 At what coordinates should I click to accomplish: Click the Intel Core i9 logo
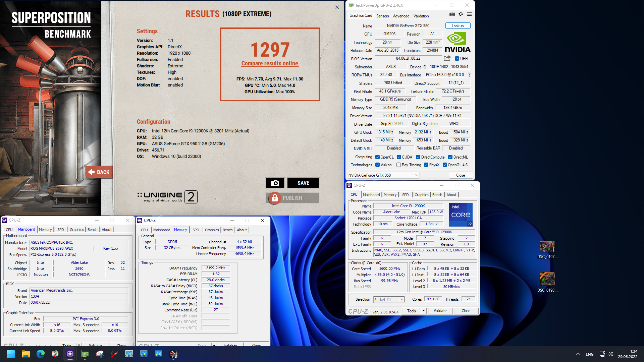pyautogui.click(x=461, y=215)
